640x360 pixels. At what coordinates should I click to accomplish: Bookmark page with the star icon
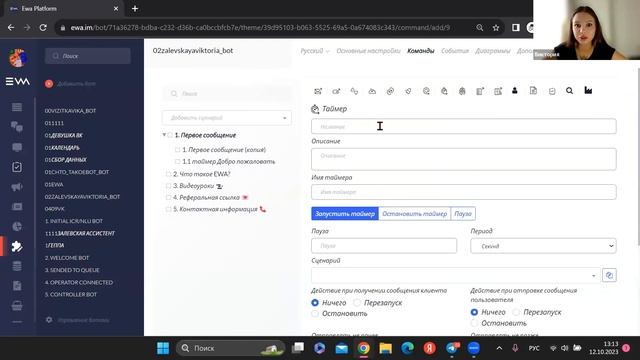[496, 28]
